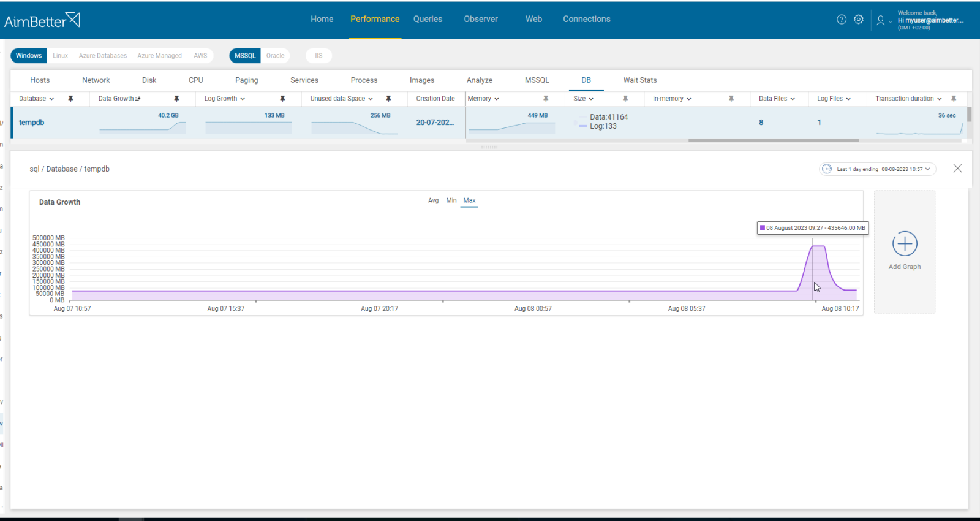Pin the Data Growth column
980x521 pixels.
pyautogui.click(x=176, y=99)
